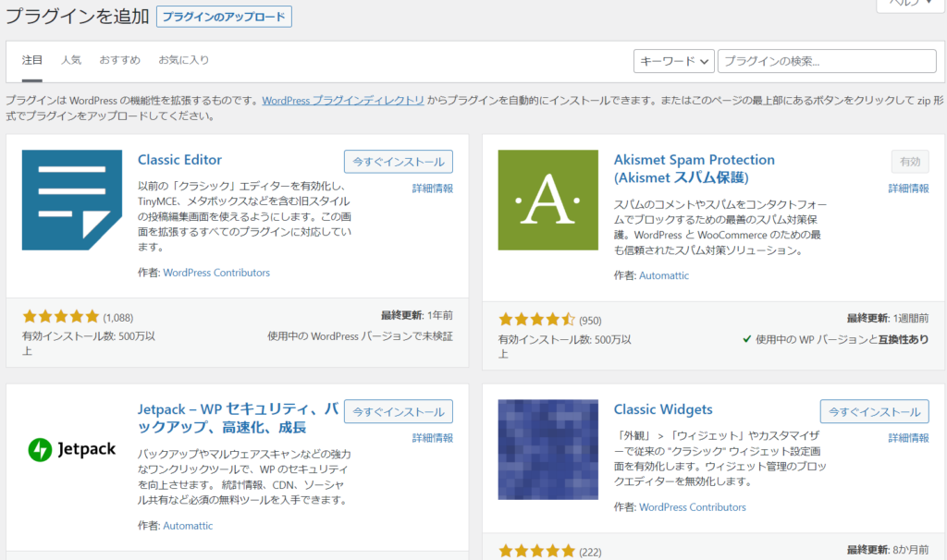Viewport: 947px width, 560px height.
Task: Click the Akismet green logo icon
Action: 547,200
